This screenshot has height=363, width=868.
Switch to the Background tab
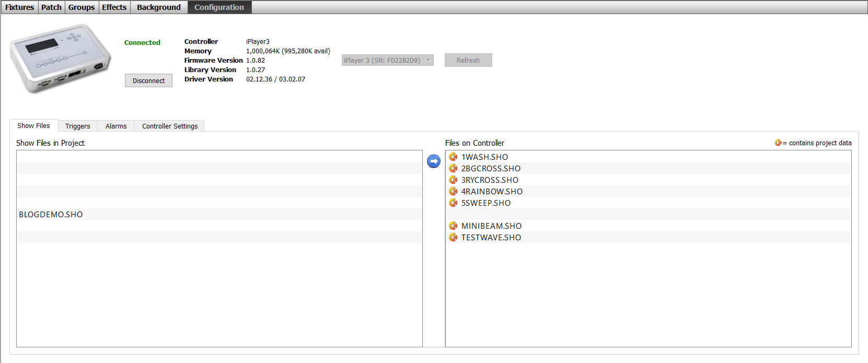pos(158,7)
